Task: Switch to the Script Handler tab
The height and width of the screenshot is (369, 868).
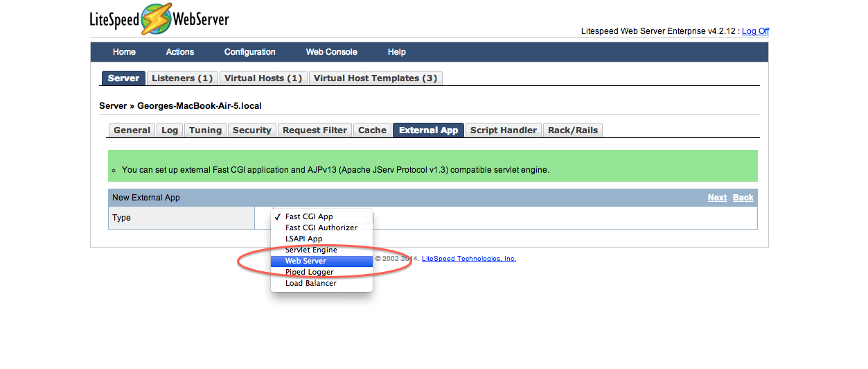Action: point(504,130)
